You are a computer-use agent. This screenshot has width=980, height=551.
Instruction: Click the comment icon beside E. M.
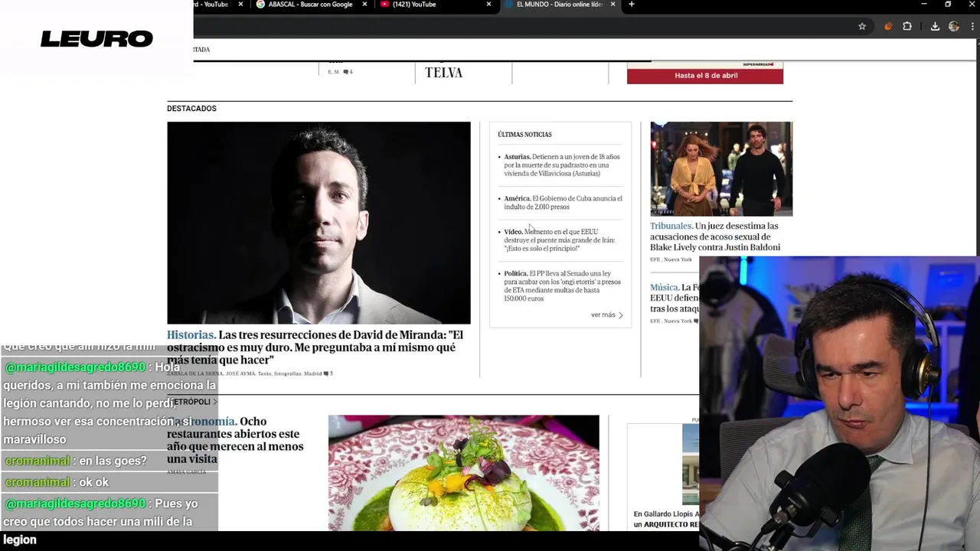click(345, 72)
